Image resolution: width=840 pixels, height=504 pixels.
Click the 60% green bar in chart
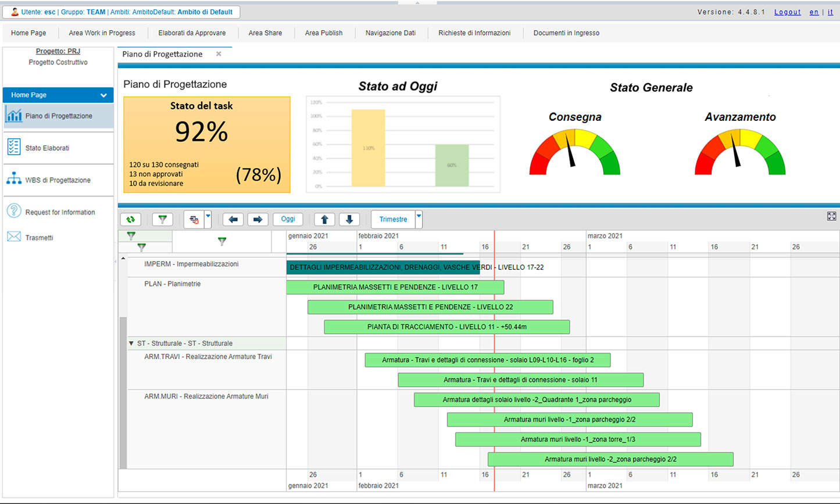click(452, 166)
